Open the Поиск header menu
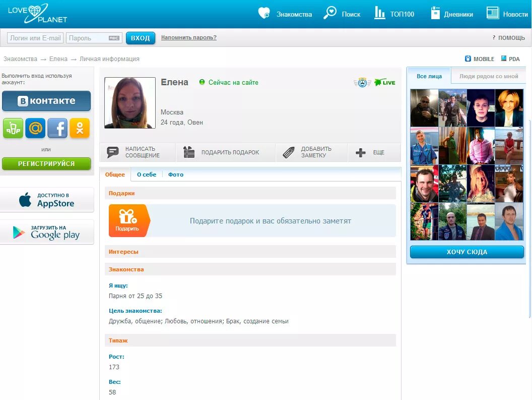Viewport: 532px width, 400px height. tap(342, 14)
